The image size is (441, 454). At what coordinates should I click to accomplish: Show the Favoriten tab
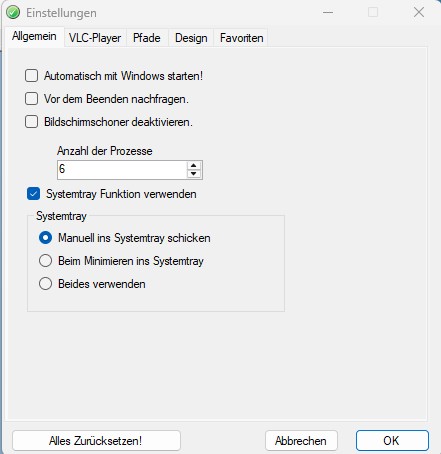241,38
